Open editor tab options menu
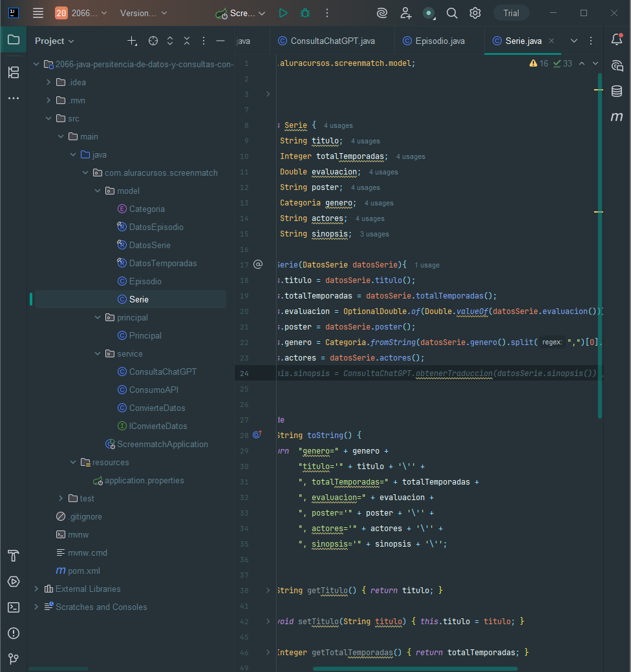Screen dimensions: 631x672 [591, 41]
